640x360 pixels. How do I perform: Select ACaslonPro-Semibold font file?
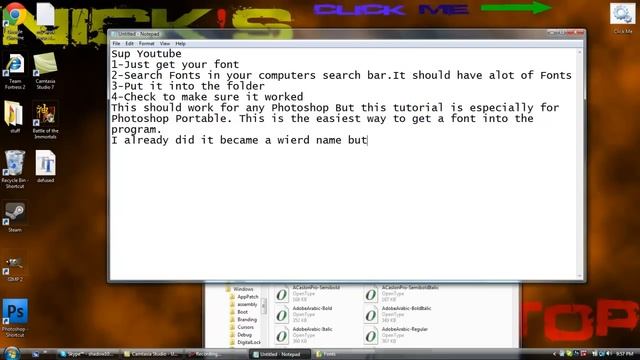tap(308, 293)
